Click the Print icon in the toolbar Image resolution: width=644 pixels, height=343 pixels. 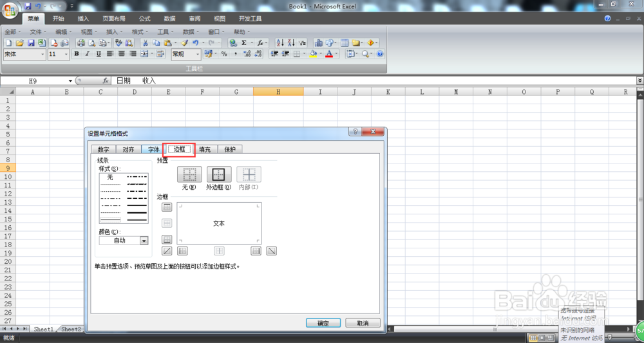tap(81, 43)
